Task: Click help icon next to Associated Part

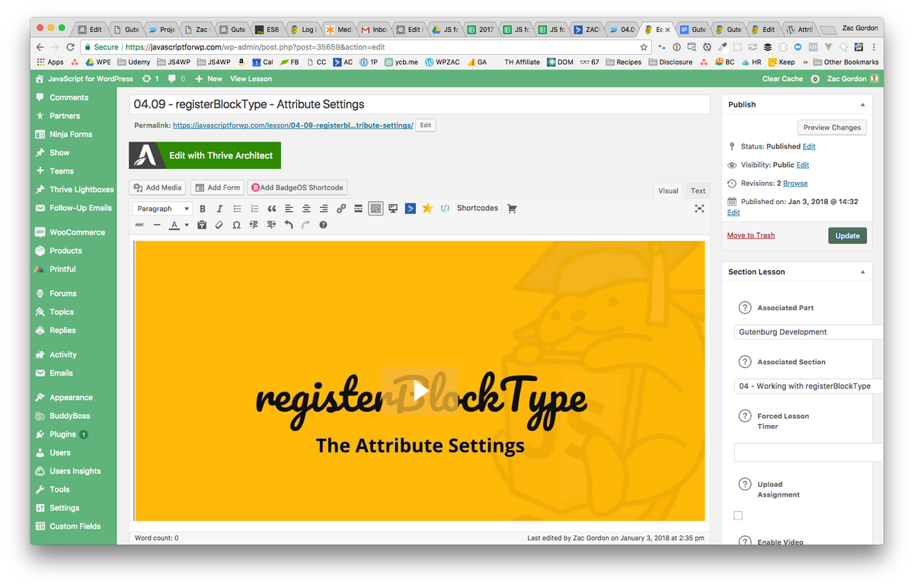Action: pos(745,308)
